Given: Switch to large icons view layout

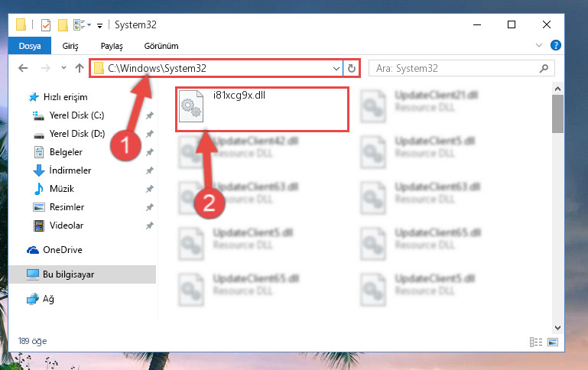Looking at the screenshot, I should pos(553,342).
